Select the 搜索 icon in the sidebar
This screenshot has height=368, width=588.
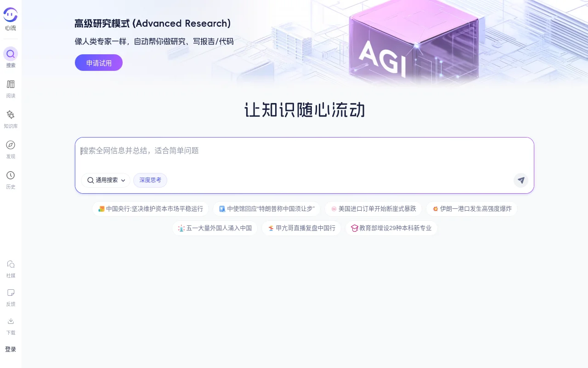(10, 54)
